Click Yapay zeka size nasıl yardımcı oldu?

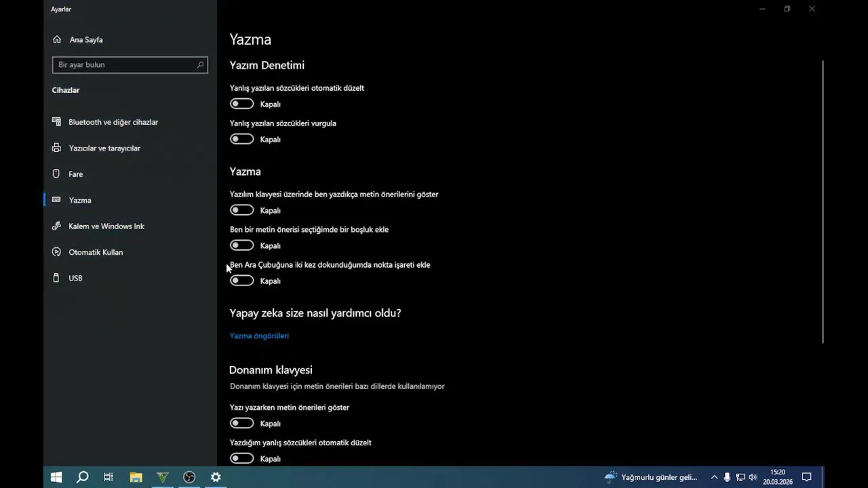(x=315, y=313)
